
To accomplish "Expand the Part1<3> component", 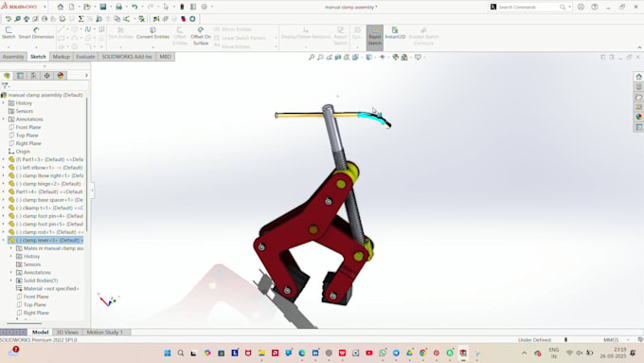I will pos(4,159).
